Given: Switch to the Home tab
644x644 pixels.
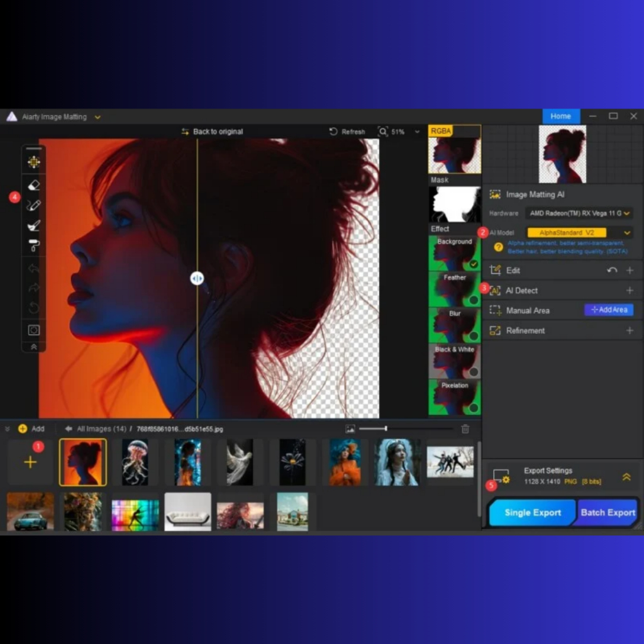Looking at the screenshot, I should pos(561,116).
